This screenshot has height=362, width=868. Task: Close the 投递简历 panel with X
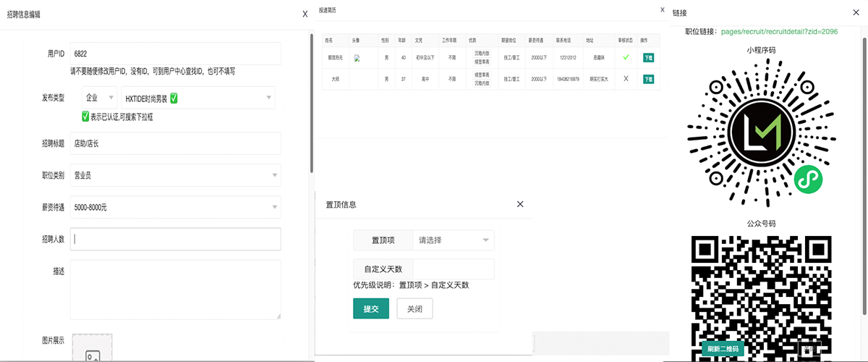pos(662,10)
